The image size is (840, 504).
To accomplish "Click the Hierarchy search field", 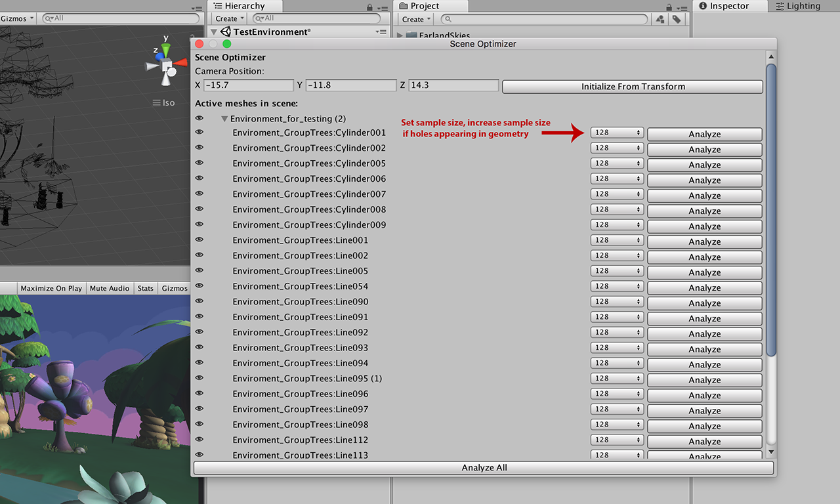I will pos(317,18).
